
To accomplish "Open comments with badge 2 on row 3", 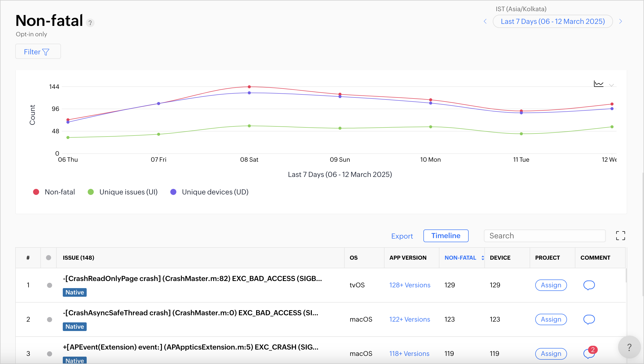I will (x=589, y=353).
